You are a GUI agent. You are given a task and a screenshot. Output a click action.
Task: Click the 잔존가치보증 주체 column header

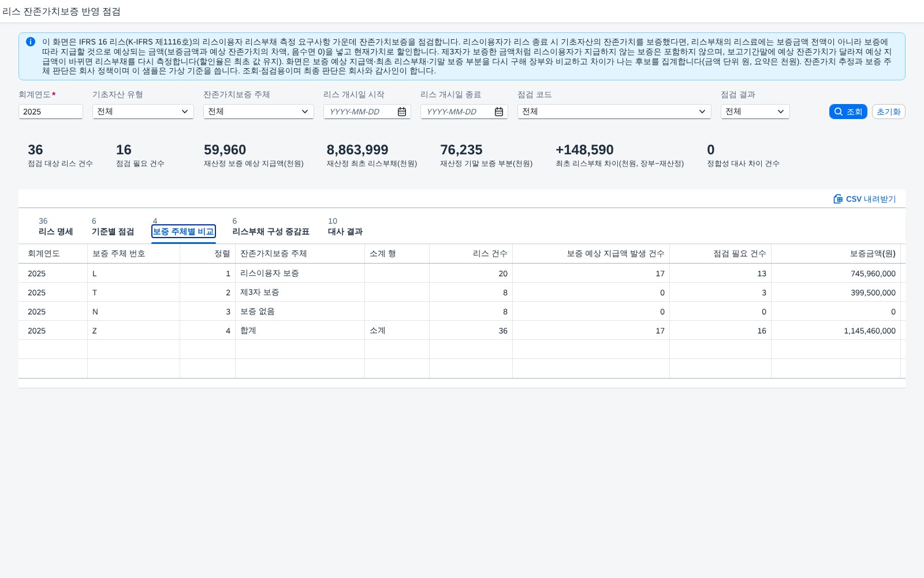pyautogui.click(x=300, y=254)
